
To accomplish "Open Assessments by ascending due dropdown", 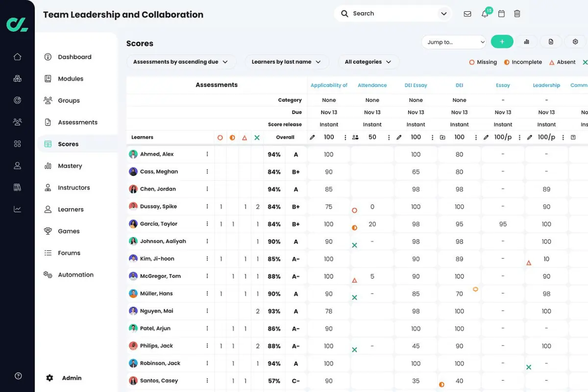I will click(x=181, y=62).
